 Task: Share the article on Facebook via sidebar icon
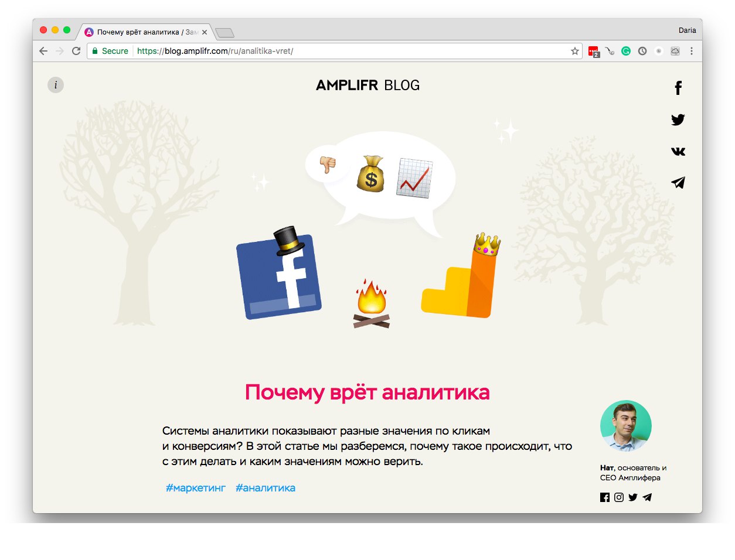pyautogui.click(x=678, y=88)
